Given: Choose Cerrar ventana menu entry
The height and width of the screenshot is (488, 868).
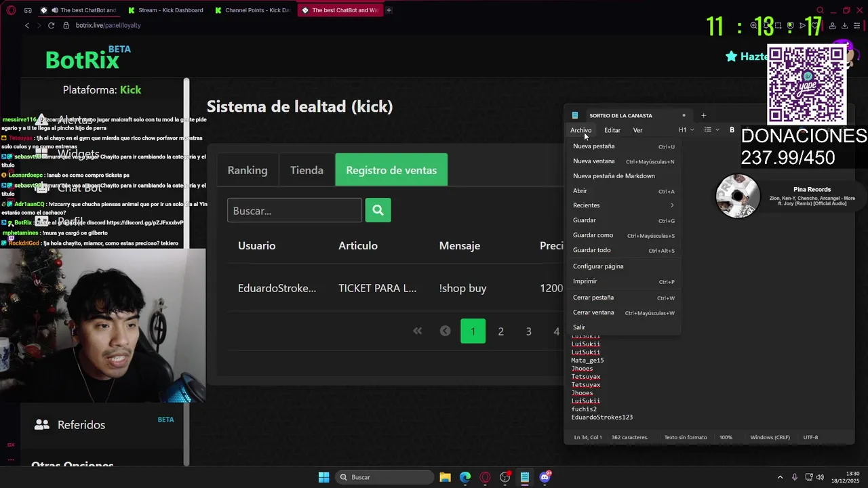Looking at the screenshot, I should pos(623,312).
